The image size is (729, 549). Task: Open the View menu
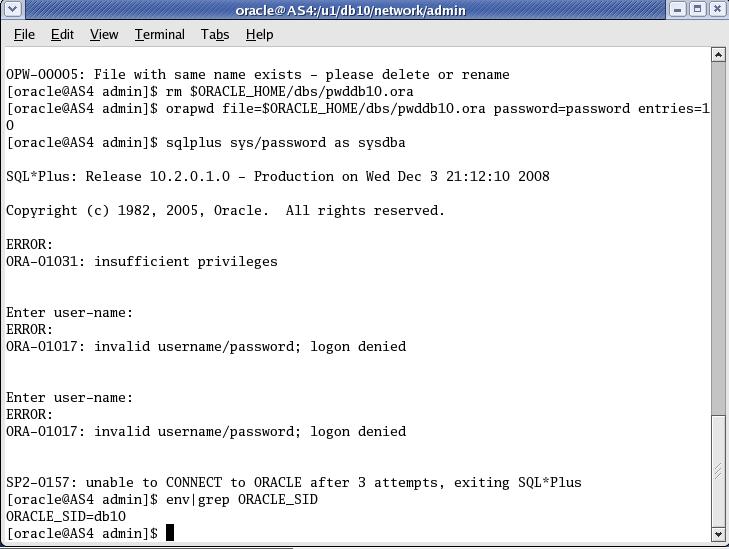click(x=104, y=34)
